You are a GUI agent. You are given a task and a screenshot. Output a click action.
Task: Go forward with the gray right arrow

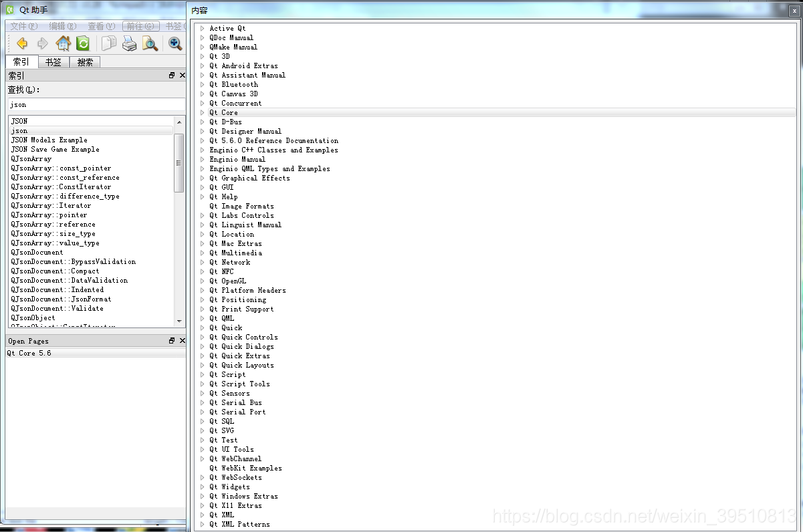click(42, 43)
